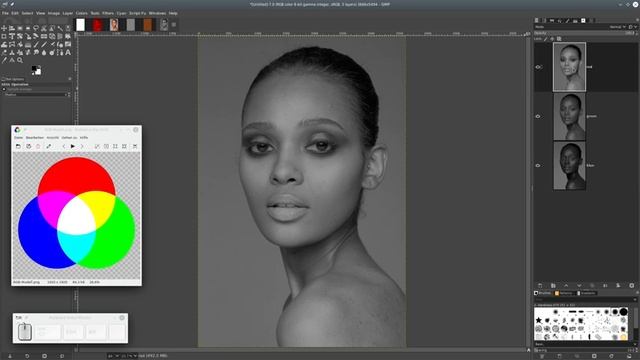Select the Move tool in toolbox
The width and height of the screenshot is (640, 360).
point(4,28)
